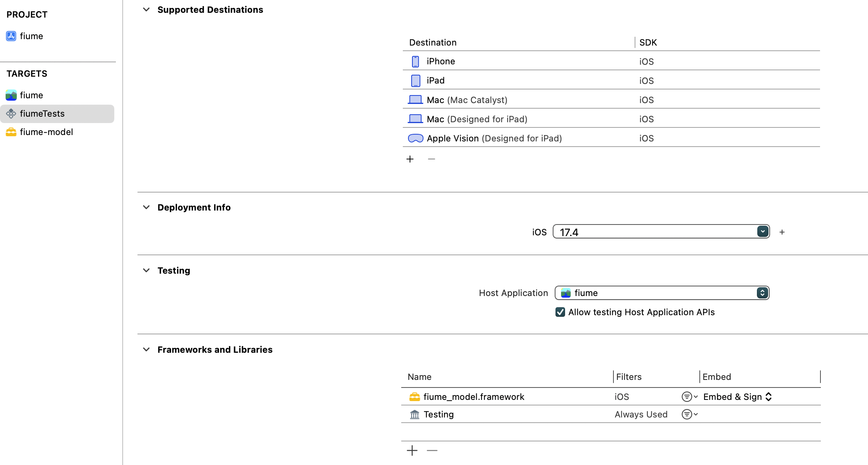Click the fiume project blueprint icon
The width and height of the screenshot is (868, 465).
(11, 36)
